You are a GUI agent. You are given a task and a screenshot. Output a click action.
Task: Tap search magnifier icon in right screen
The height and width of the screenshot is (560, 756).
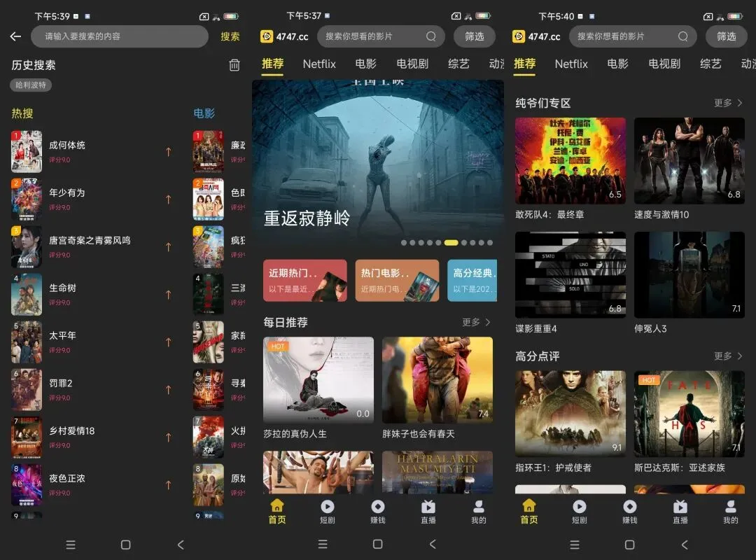coord(682,36)
